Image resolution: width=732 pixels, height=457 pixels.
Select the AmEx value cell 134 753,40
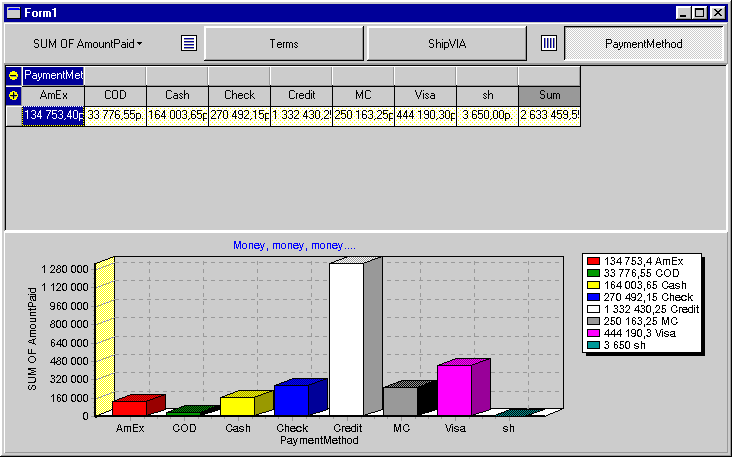(53, 116)
